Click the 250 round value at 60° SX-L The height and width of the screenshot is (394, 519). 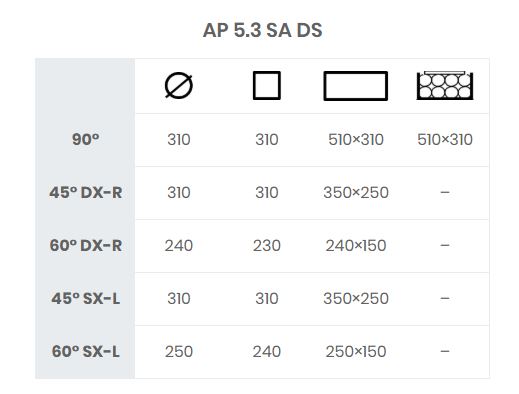click(x=179, y=351)
